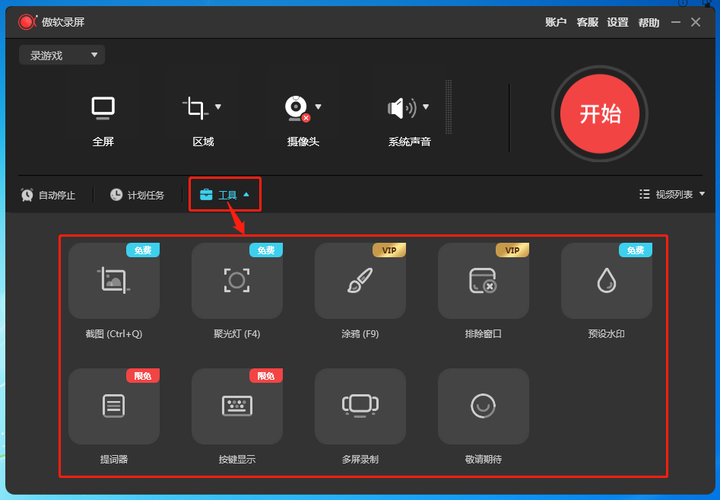
Task: Open the 账户 menu
Action: coord(556,22)
